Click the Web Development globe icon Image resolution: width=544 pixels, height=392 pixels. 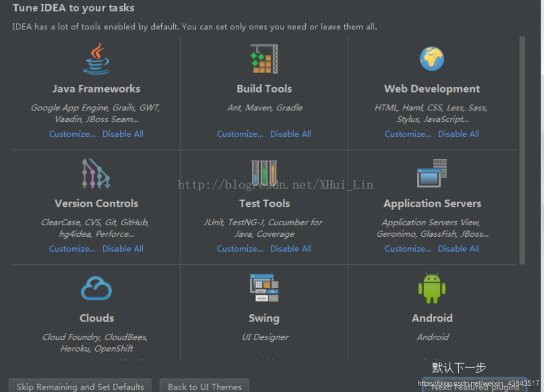(x=432, y=59)
